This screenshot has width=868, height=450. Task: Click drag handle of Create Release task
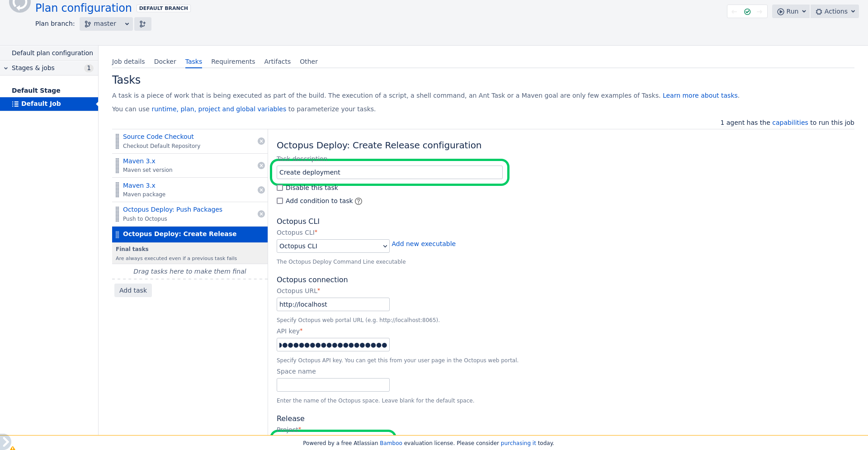(x=118, y=234)
